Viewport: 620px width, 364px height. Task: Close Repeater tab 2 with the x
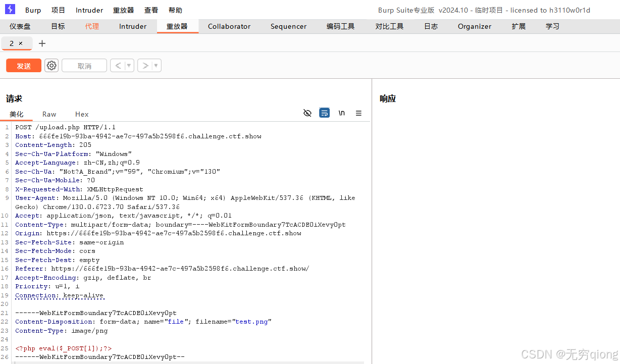click(x=21, y=43)
